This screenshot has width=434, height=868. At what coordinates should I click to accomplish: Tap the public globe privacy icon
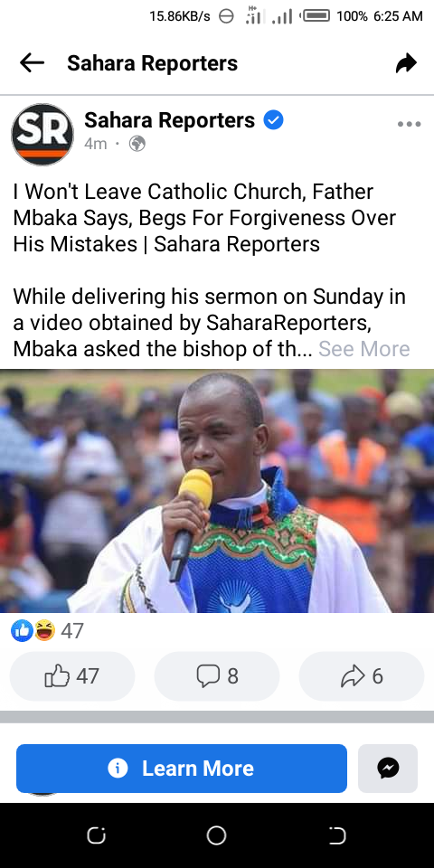137,144
